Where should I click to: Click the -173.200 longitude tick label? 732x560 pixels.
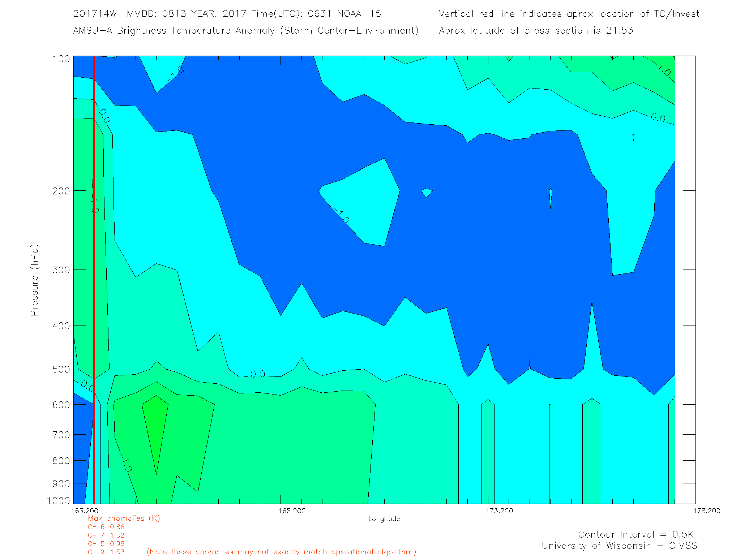pos(496,511)
